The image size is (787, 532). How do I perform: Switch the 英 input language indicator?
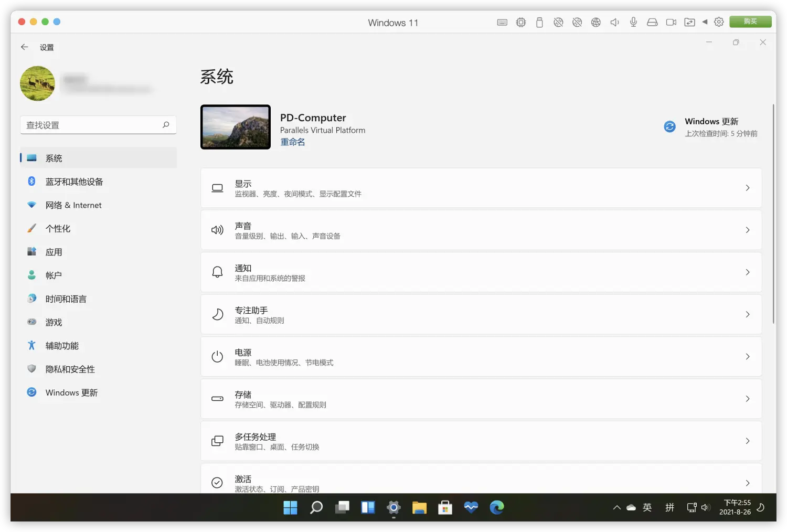(647, 507)
